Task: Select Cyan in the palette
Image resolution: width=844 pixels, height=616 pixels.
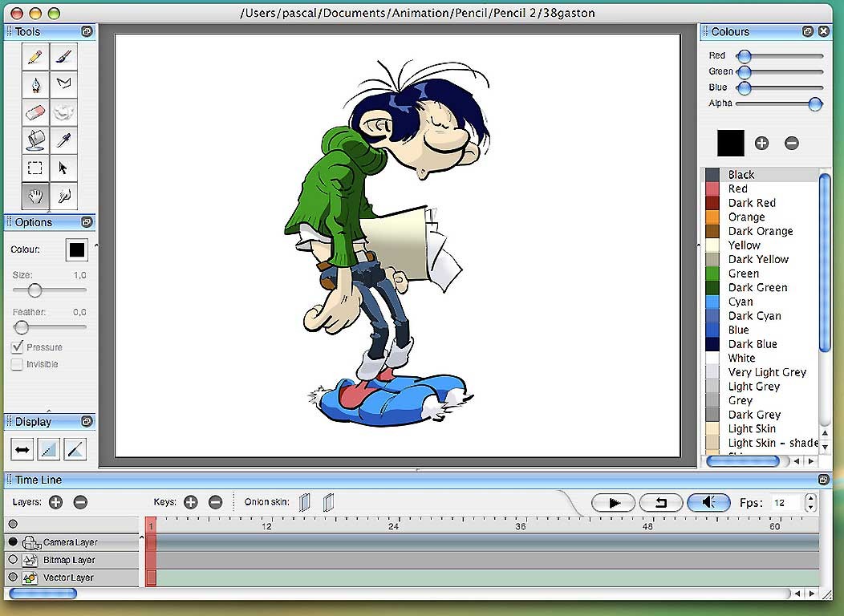Action: (x=761, y=302)
